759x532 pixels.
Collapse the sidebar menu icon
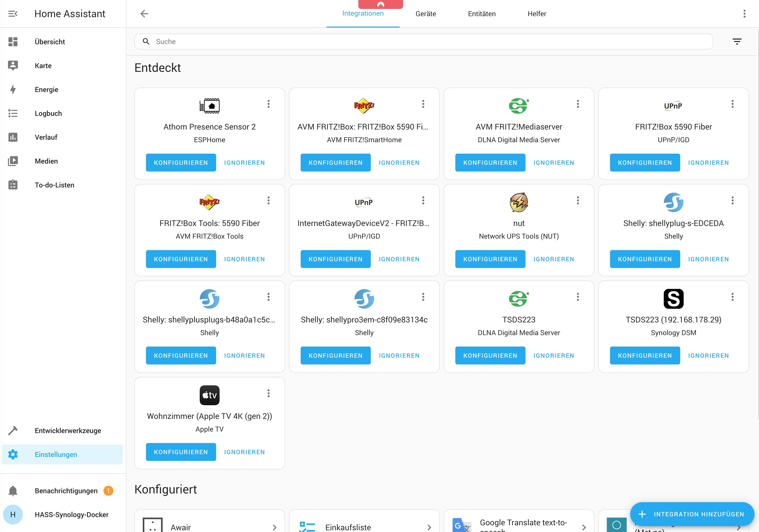pos(13,13)
